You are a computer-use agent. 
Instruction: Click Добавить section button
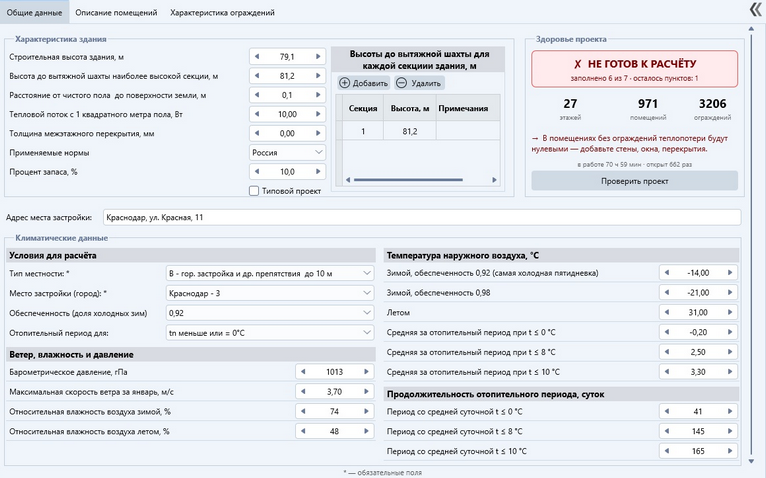click(x=363, y=83)
